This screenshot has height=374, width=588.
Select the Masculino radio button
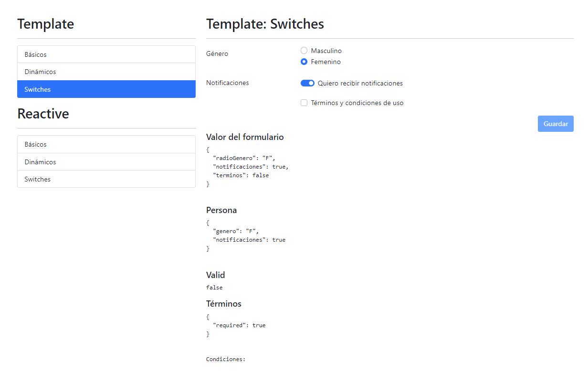[304, 50]
